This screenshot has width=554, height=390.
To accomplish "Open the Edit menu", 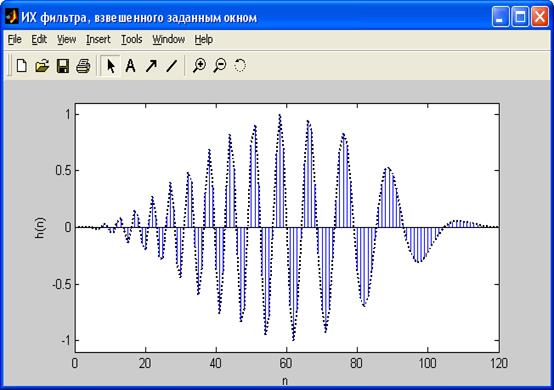I will pos(39,39).
